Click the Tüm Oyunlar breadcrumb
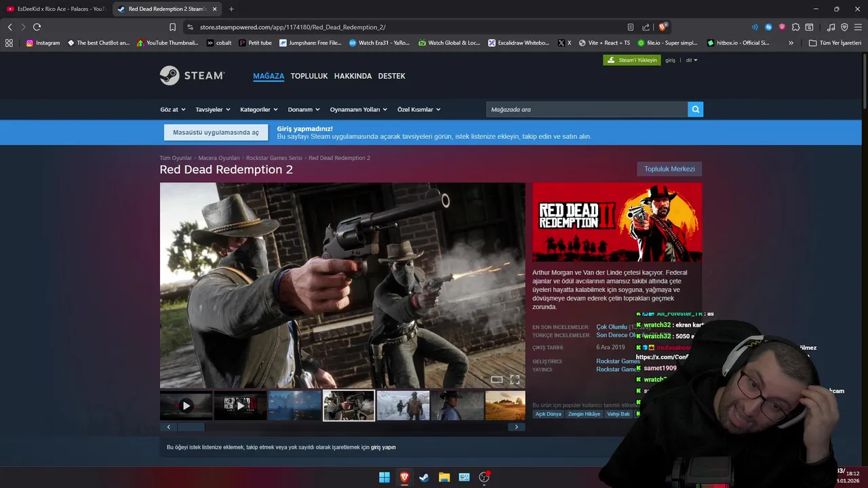This screenshot has height=488, width=868. 176,158
